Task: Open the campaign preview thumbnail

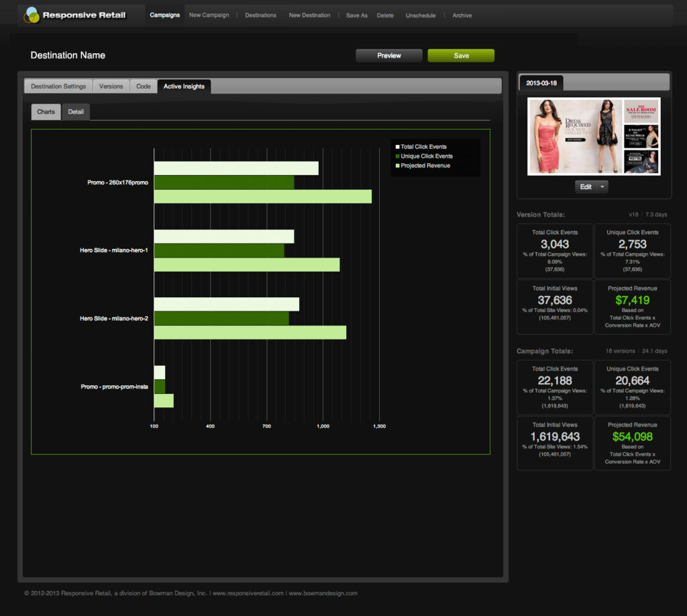Action: (x=594, y=136)
